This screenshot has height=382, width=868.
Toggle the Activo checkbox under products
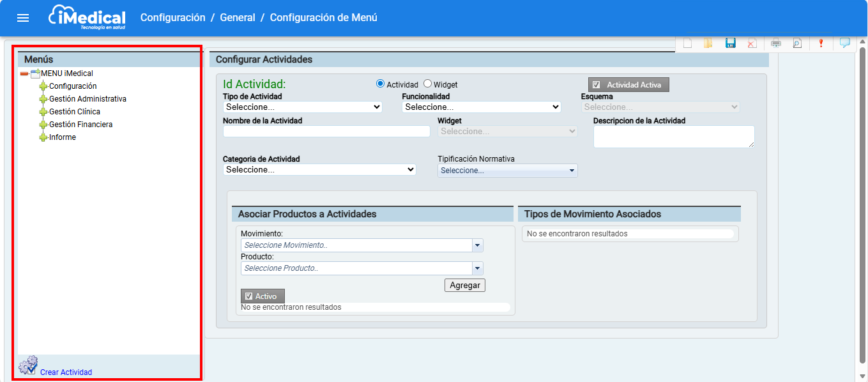coord(249,296)
